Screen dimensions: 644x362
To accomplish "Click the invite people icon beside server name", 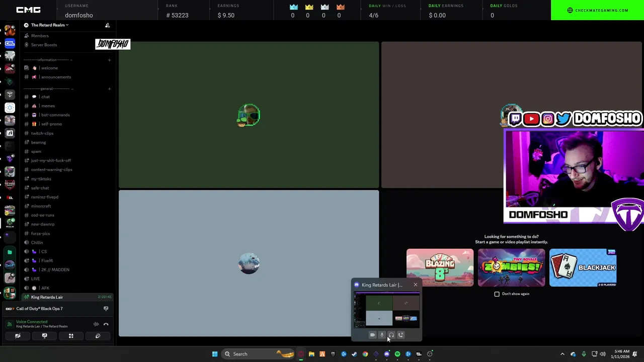I will [x=107, y=25].
